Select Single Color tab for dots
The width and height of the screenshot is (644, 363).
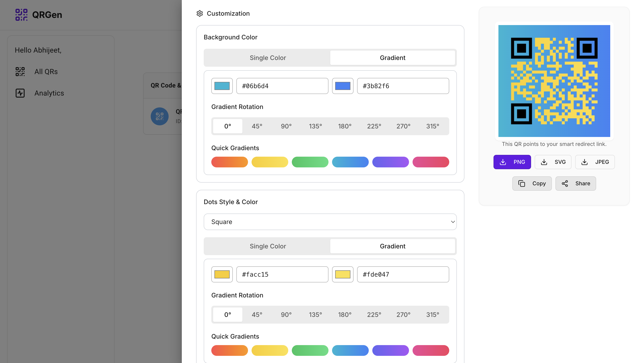pyautogui.click(x=267, y=246)
